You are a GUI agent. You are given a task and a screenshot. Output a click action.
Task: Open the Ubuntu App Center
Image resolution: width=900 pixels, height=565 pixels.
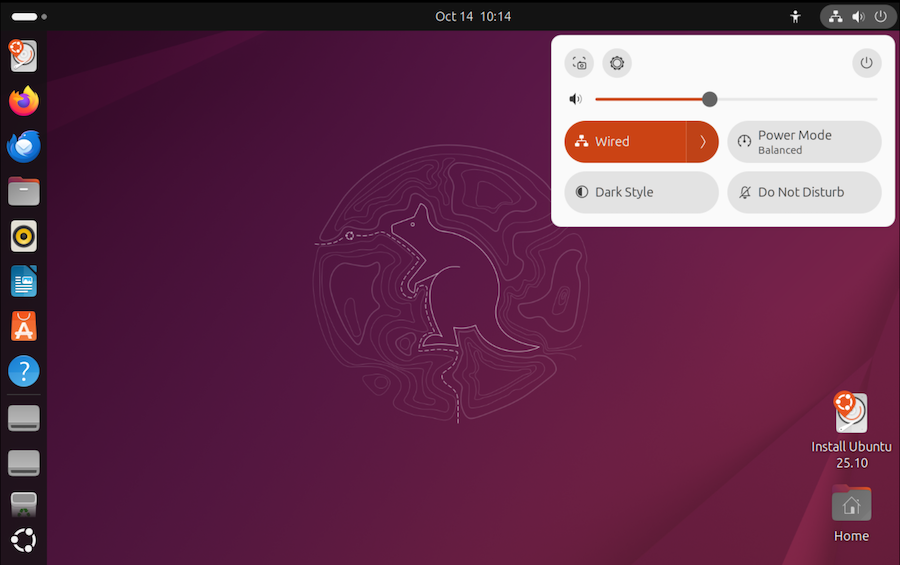pos(24,326)
